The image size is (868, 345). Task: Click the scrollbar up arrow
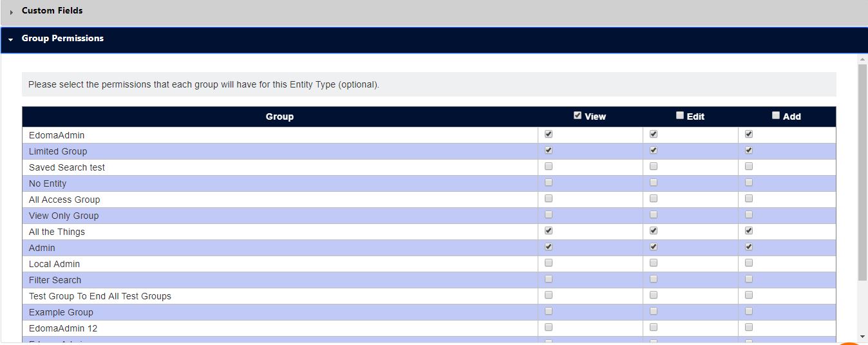tap(863, 59)
